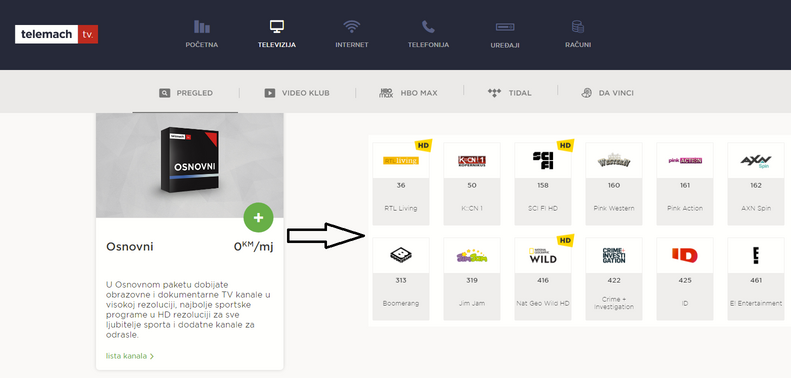The image size is (791, 378).
Task: Select the AXN Spin channel logo
Action: click(756, 160)
